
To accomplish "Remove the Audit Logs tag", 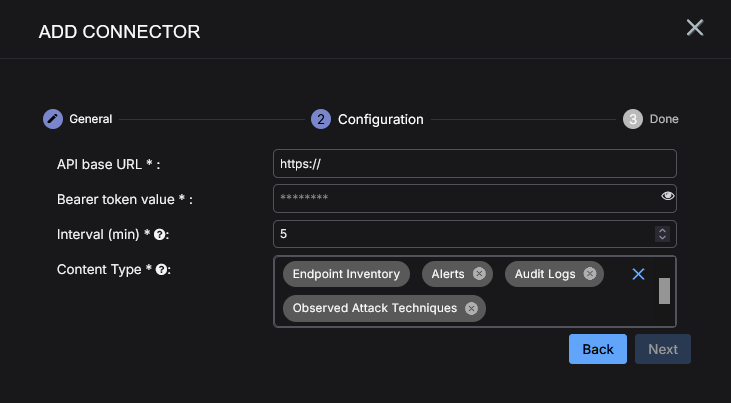I will point(590,274).
